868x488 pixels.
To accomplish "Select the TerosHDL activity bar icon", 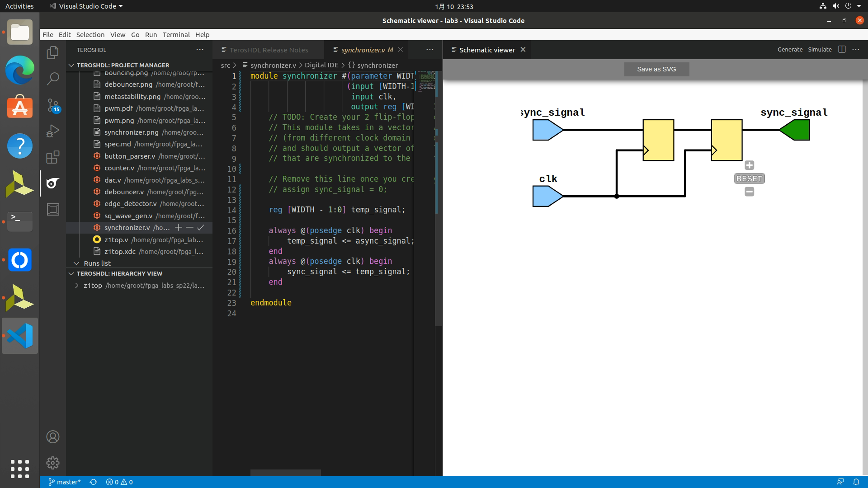I will coord(52,183).
